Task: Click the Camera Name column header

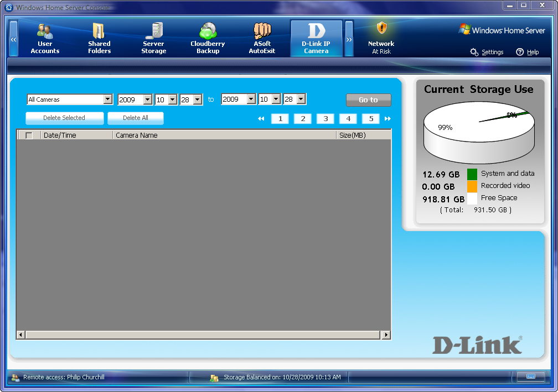Action: [x=225, y=135]
